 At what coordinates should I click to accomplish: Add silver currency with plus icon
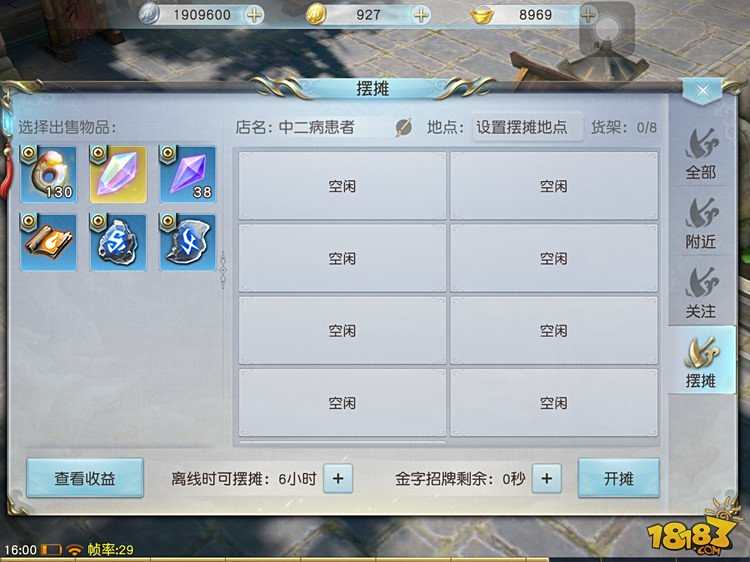pyautogui.click(x=254, y=15)
